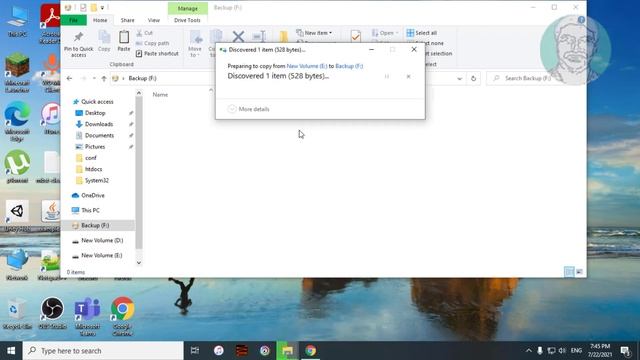
Task: Open the uTorrent desktop shortcut
Action: coord(17,167)
